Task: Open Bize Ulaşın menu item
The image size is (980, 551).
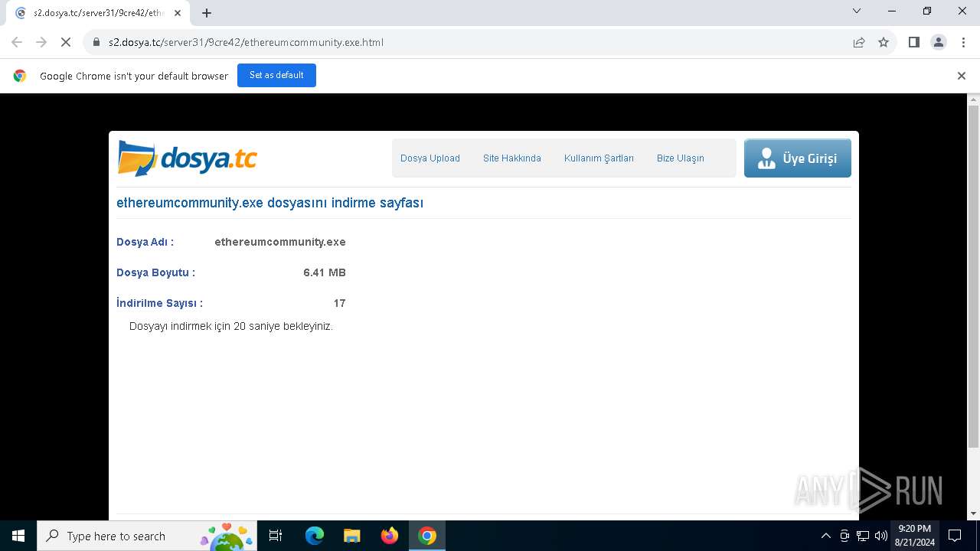Action: click(681, 158)
